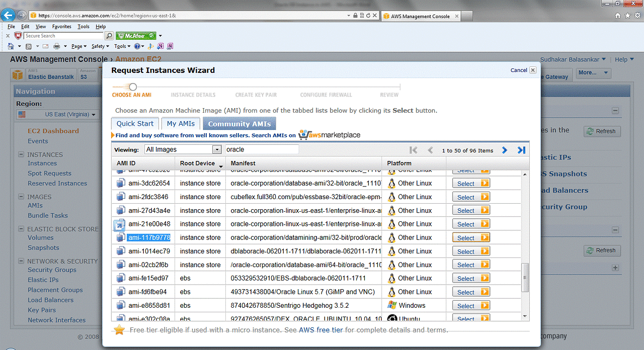The height and width of the screenshot is (350, 644).
Task: Click the browser forward arrow button
Action: coord(22,16)
